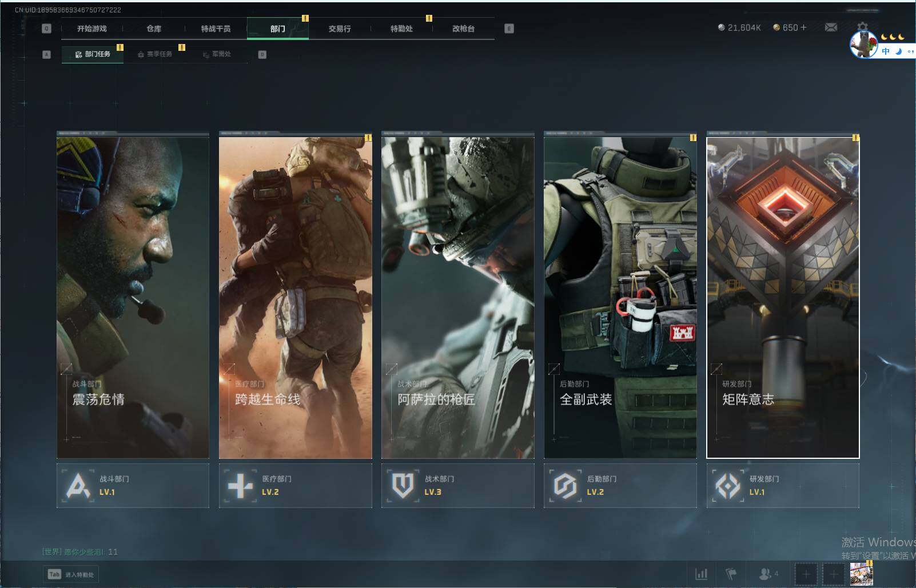916x588 pixels.
Task: Click the 后勤部门 hexagon emblem icon
Action: (x=565, y=486)
